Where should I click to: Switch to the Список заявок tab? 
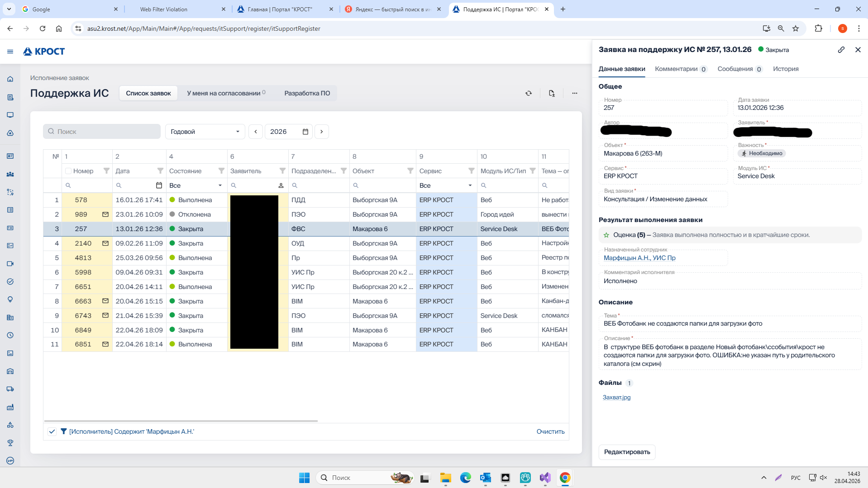pos(148,93)
